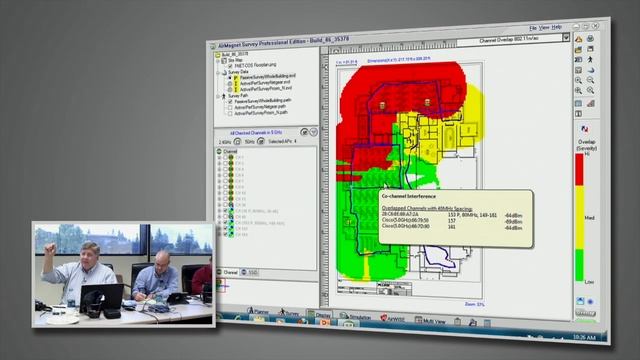The height and width of the screenshot is (360, 640).
Task: Open the Help menu
Action: click(x=556, y=27)
